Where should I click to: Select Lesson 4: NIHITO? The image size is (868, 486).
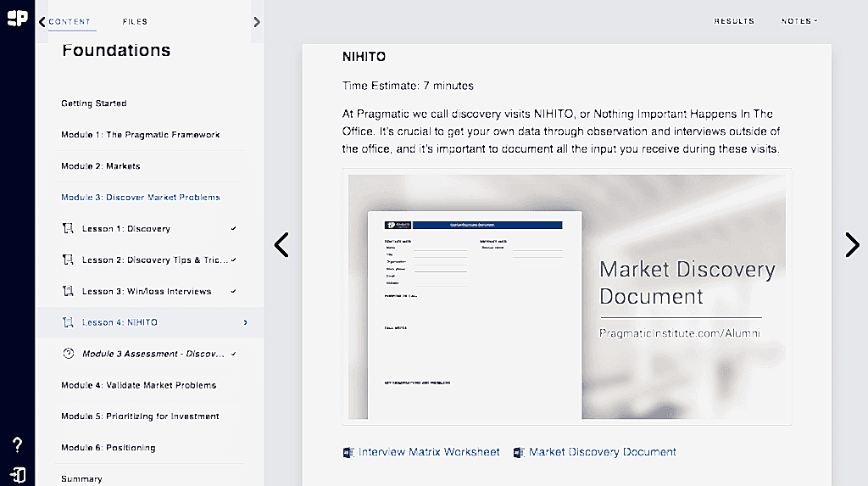pyautogui.click(x=120, y=322)
